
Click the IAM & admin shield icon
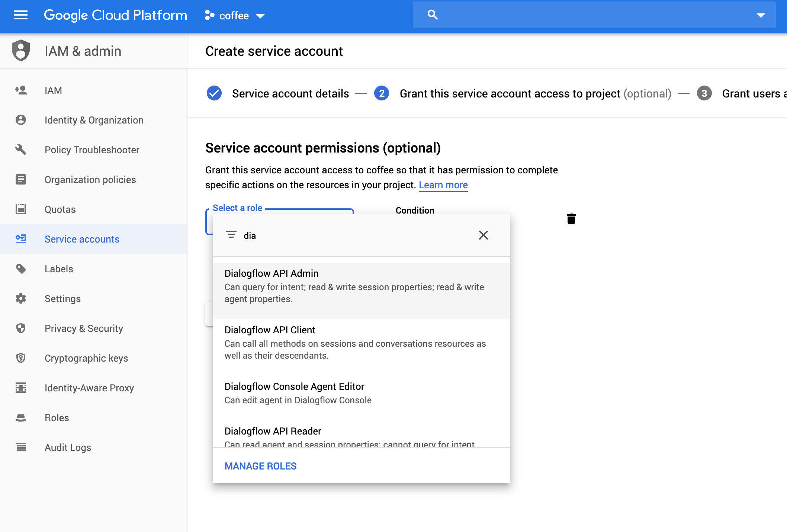[x=21, y=50]
